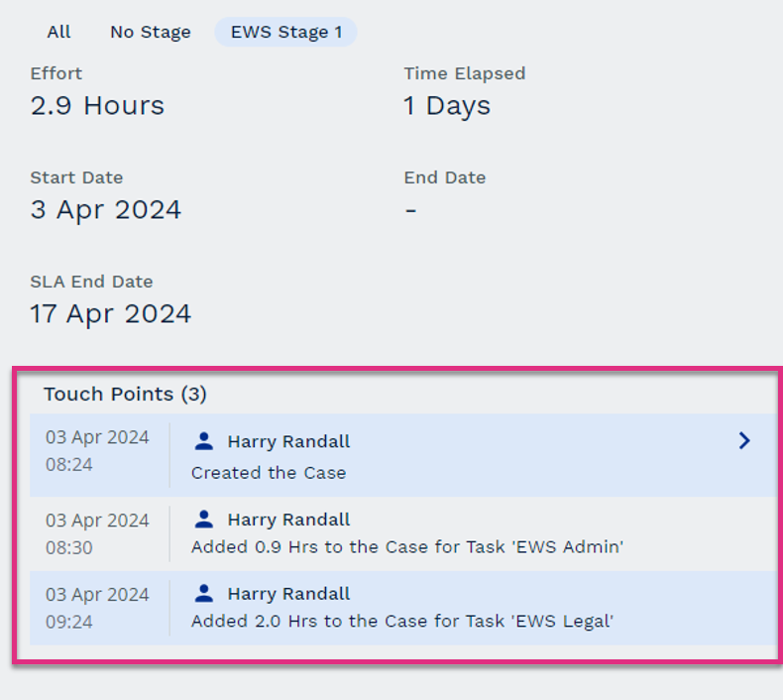Screen dimensions: 783x700
Task: Select the 2.9 Hours effort value
Action: click(97, 106)
